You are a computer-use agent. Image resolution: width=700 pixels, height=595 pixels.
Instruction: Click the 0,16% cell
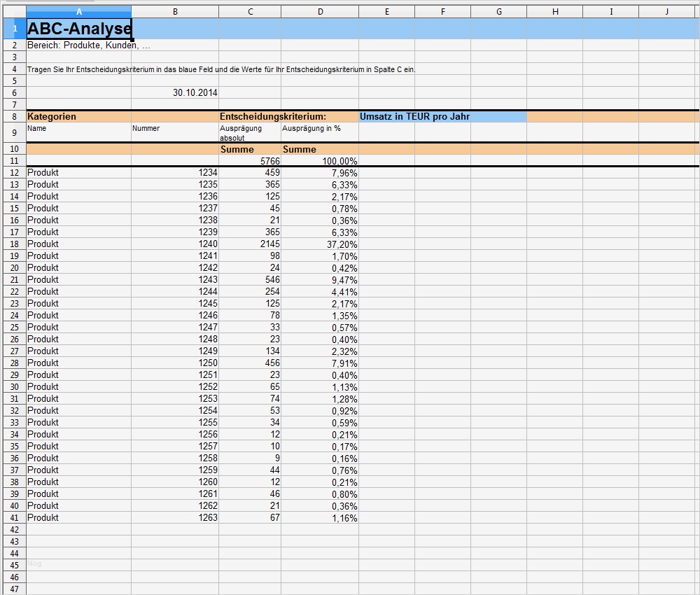[320, 458]
